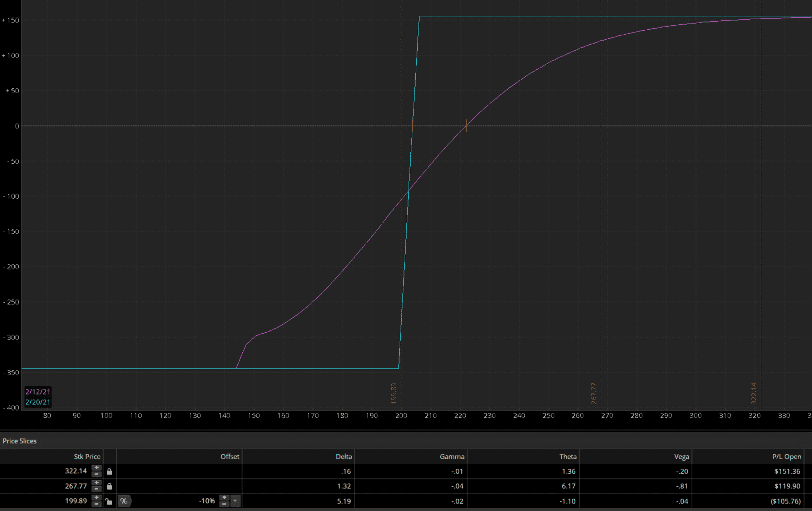Decrement the 199.89 stock price slice
Image resolution: width=812 pixels, height=511 pixels.
pyautogui.click(x=96, y=504)
